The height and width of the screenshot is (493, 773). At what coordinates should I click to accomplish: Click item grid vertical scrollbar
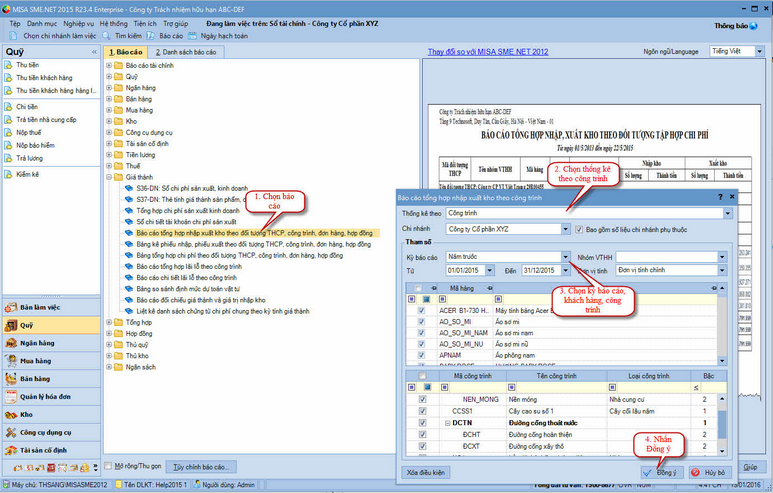click(x=722, y=324)
